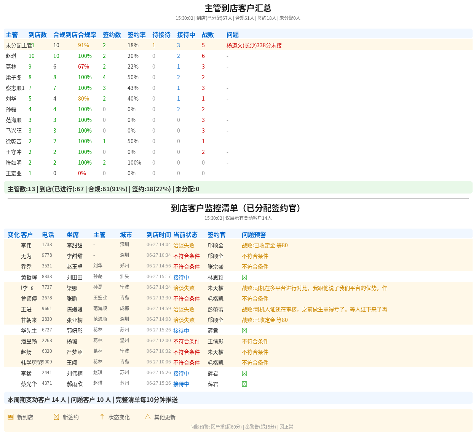The height and width of the screenshot is (448, 476).
Task: Click seat 郭妍彤 in 华先生 row
Action: coord(75,331)
